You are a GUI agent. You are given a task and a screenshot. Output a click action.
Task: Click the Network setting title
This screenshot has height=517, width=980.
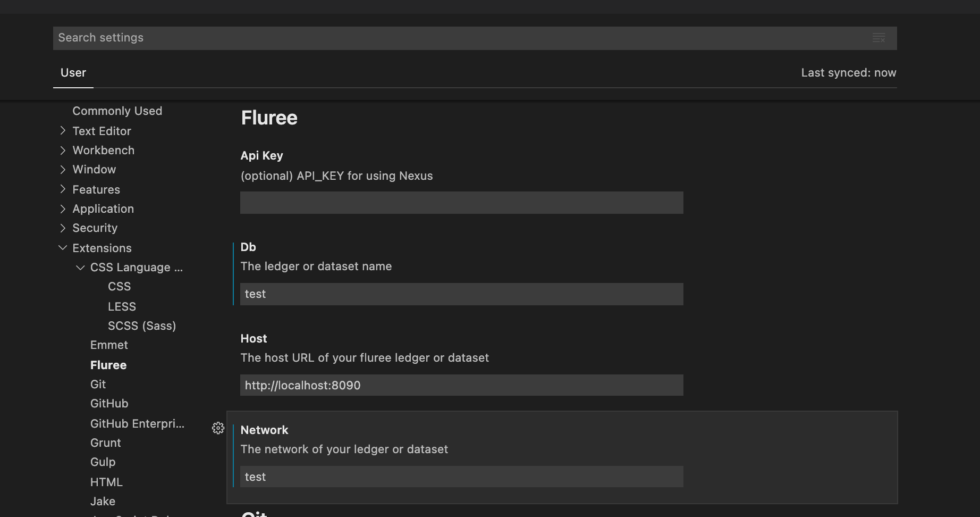264,430
